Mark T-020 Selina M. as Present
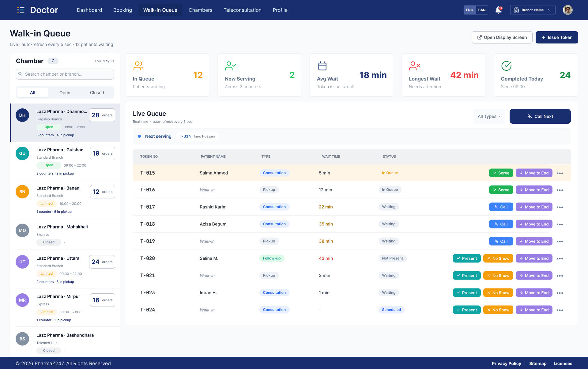The width and height of the screenshot is (588, 369). click(467, 258)
